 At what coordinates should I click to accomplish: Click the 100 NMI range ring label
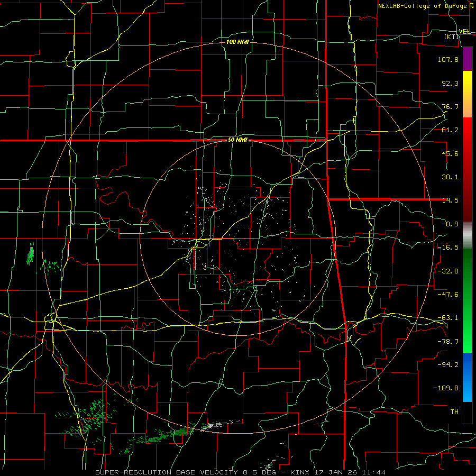pyautogui.click(x=237, y=42)
